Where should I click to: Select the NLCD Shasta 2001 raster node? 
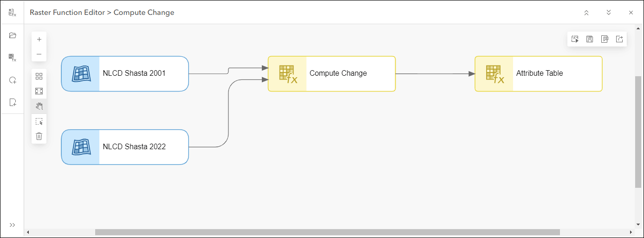click(125, 73)
